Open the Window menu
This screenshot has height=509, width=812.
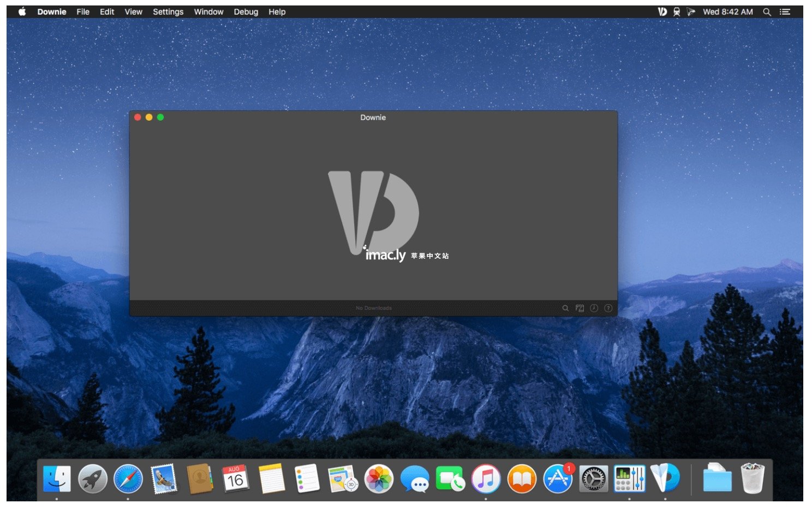pos(209,11)
